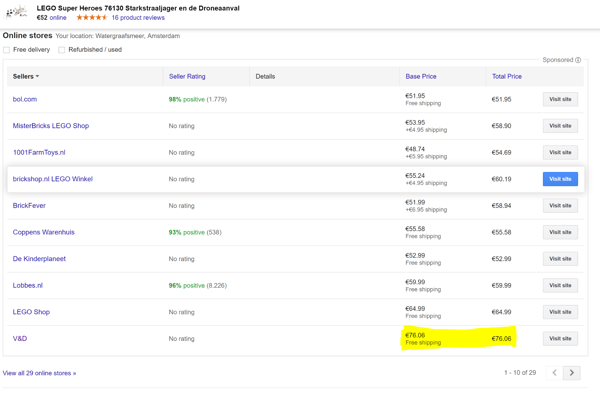Sort by Base Price column
Image resolution: width=600 pixels, height=401 pixels.
pyautogui.click(x=421, y=76)
